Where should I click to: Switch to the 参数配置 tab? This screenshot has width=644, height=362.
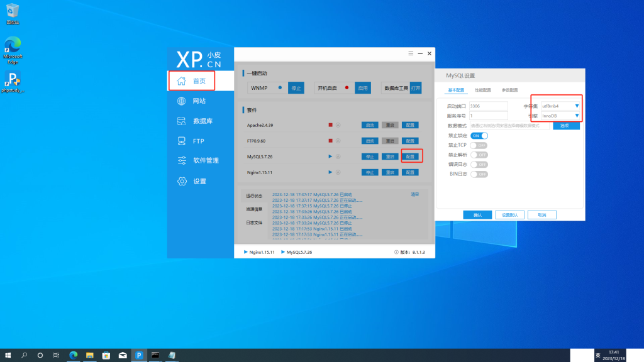click(509, 90)
